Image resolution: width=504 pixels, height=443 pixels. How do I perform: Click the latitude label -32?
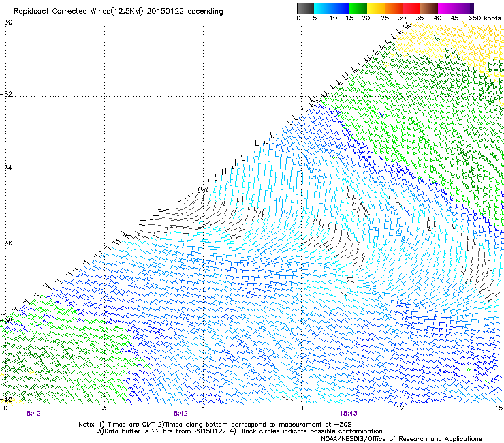click(6, 94)
